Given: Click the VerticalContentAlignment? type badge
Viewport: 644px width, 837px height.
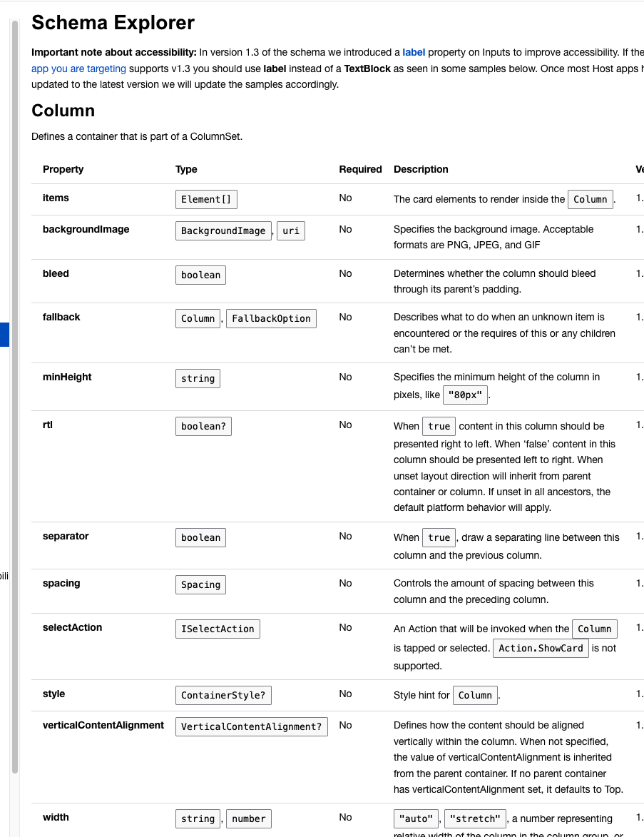Looking at the screenshot, I should [x=251, y=726].
